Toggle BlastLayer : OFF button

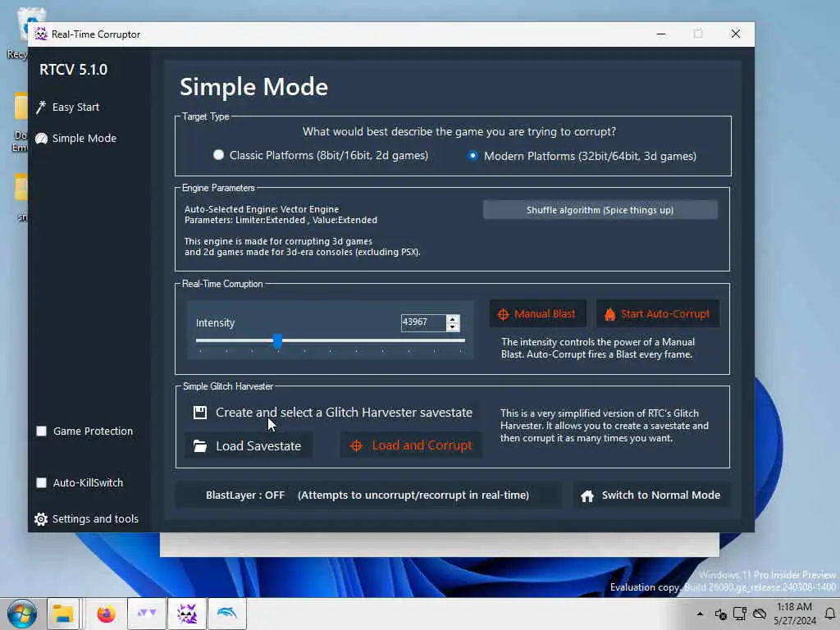pyautogui.click(x=367, y=495)
